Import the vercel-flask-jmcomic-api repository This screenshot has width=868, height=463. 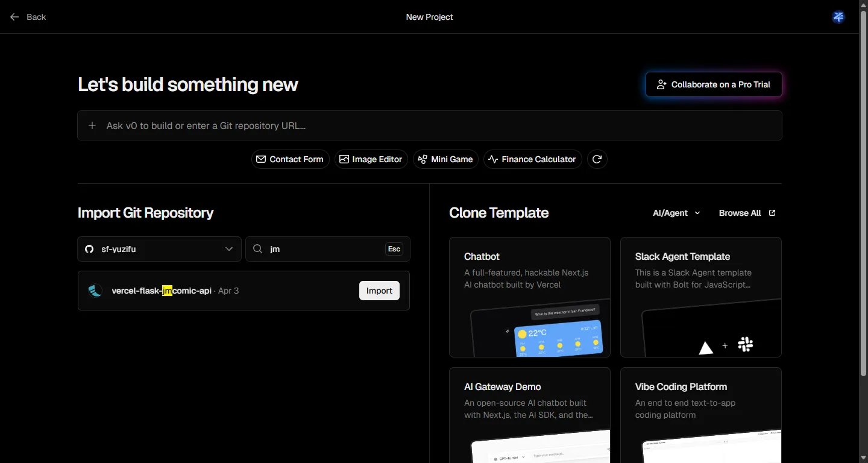379,291
